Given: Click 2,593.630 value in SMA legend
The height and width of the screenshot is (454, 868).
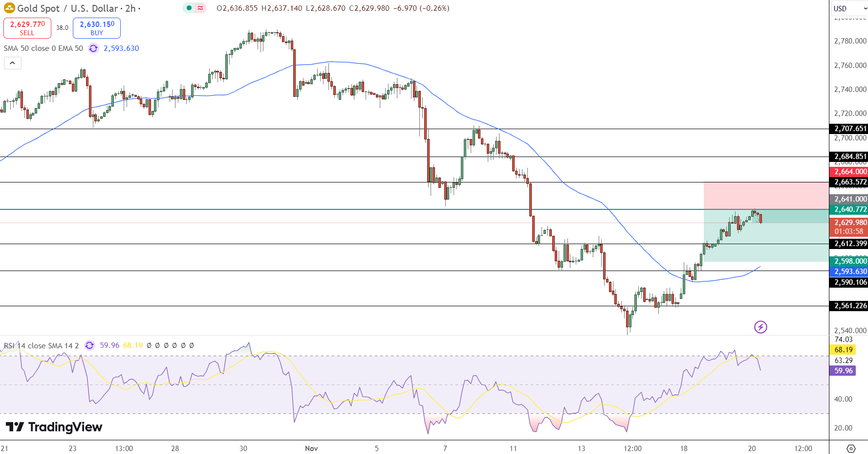Looking at the screenshot, I should point(121,48).
